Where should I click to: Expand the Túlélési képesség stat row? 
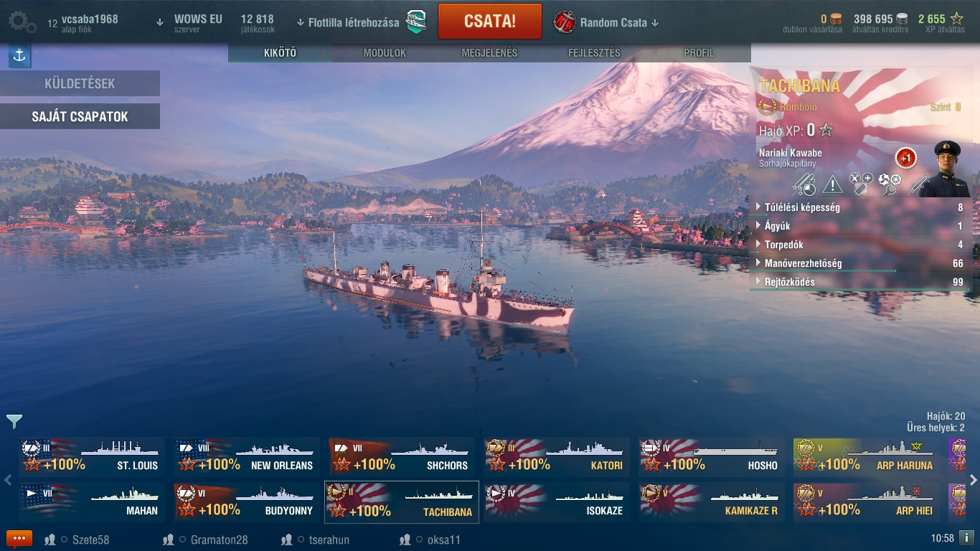pyautogui.click(x=861, y=207)
